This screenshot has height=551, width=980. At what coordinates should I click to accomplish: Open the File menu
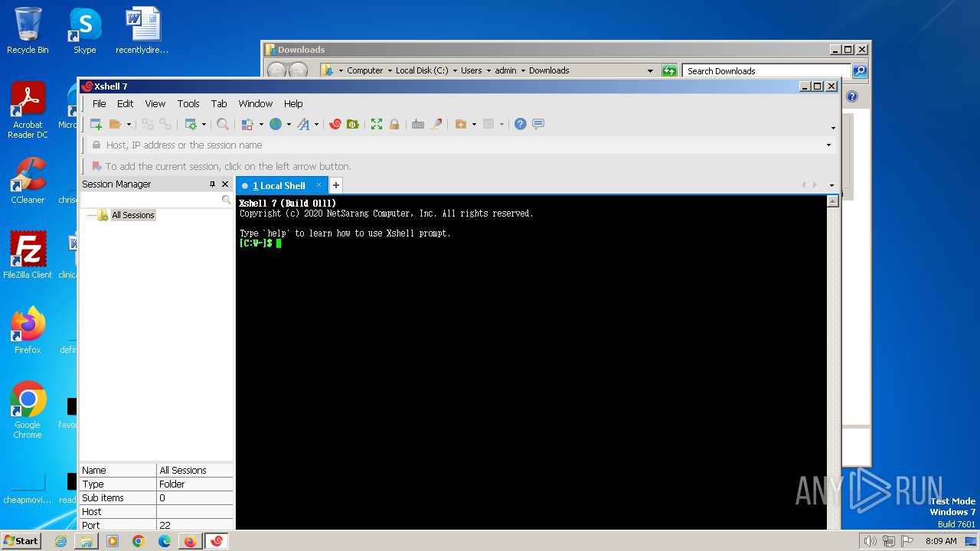tap(100, 103)
